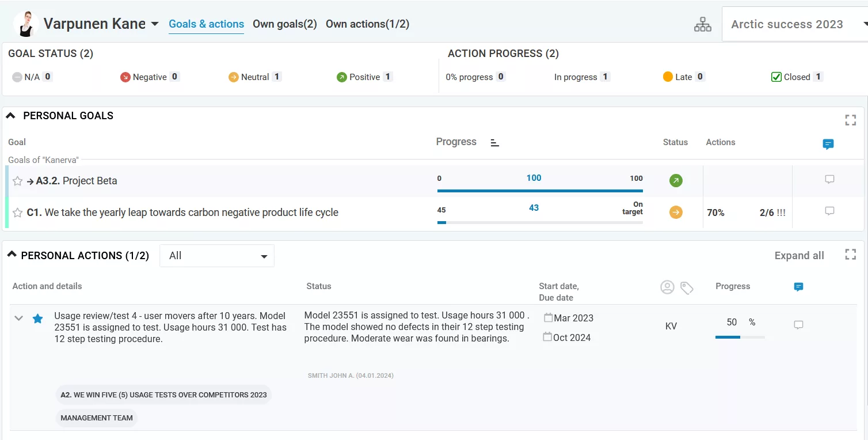868x440 pixels.
Task: Open the Varpunen Kane user dropdown
Action: 154,24
